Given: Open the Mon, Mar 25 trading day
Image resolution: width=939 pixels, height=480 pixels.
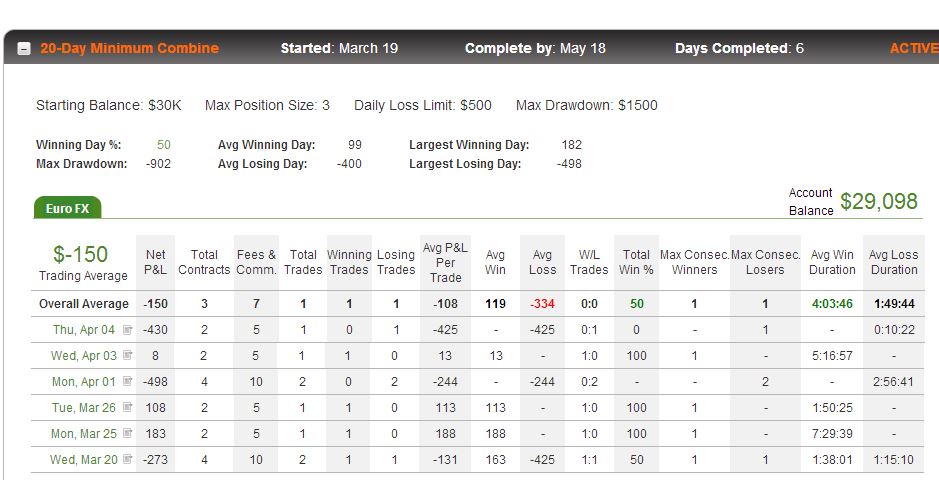Looking at the screenshot, I should pyautogui.click(x=84, y=433).
